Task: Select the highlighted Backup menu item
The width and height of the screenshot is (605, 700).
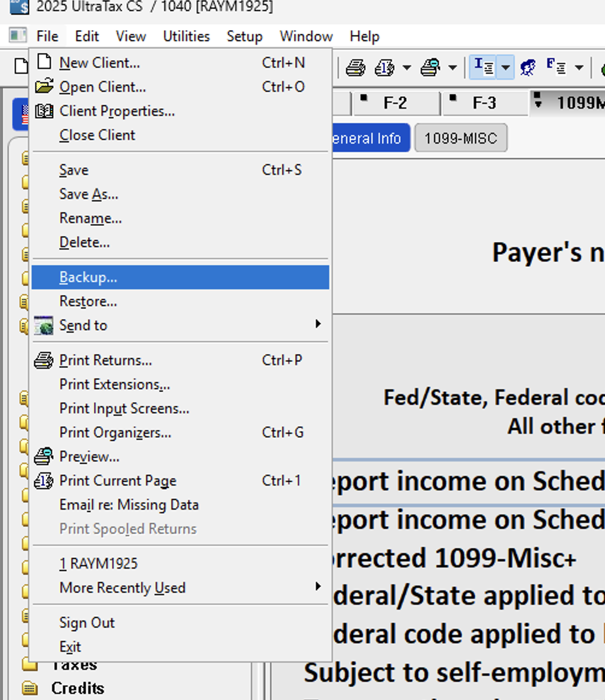Action: [180, 277]
